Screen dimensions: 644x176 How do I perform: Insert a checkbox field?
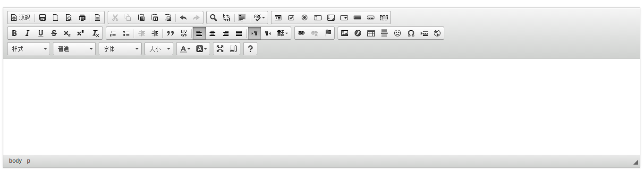pos(291,18)
